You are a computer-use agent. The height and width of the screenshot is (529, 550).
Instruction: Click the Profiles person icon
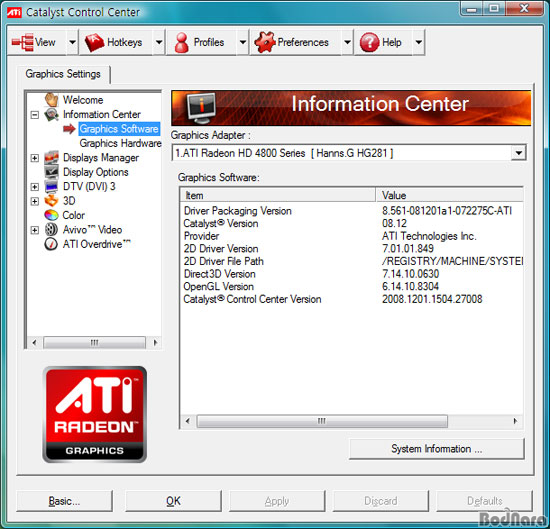pos(182,42)
